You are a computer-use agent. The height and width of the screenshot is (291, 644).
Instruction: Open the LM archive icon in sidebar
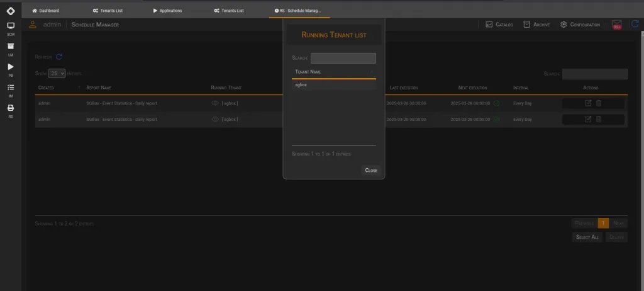(11, 49)
